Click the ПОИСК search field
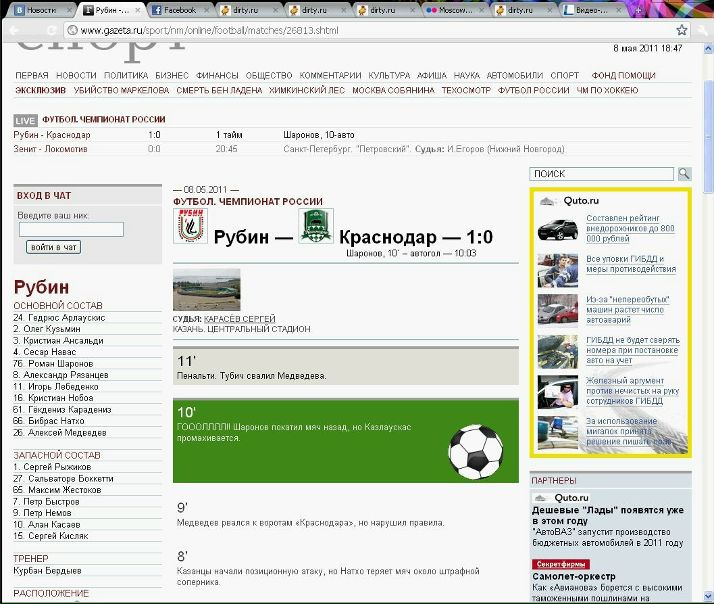The width and height of the screenshot is (714, 604). [602, 174]
